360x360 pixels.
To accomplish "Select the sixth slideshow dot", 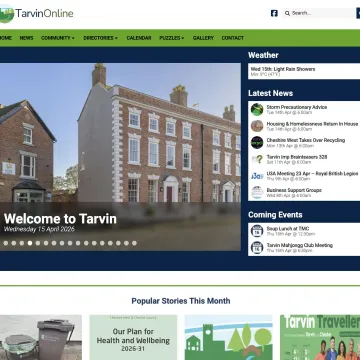I will (46, 243).
